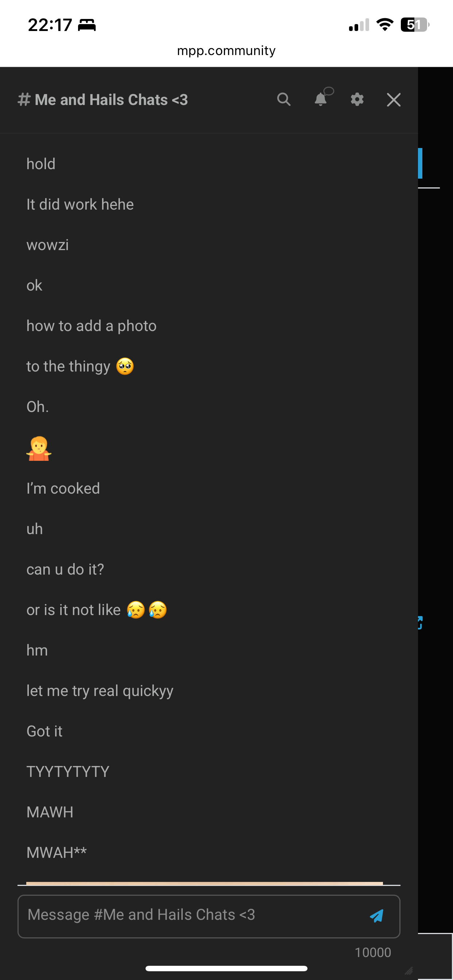Close the Me and Hails Chats panel
The width and height of the screenshot is (453, 980).
tap(394, 100)
